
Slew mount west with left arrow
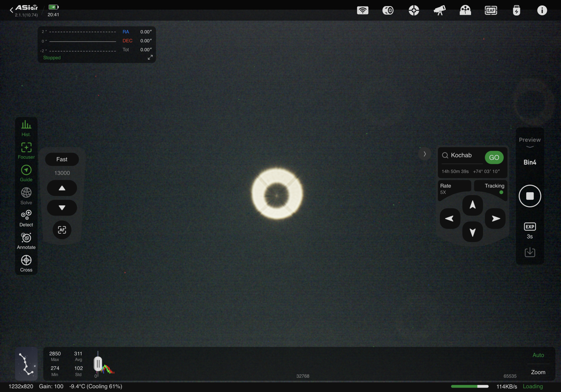450,218
